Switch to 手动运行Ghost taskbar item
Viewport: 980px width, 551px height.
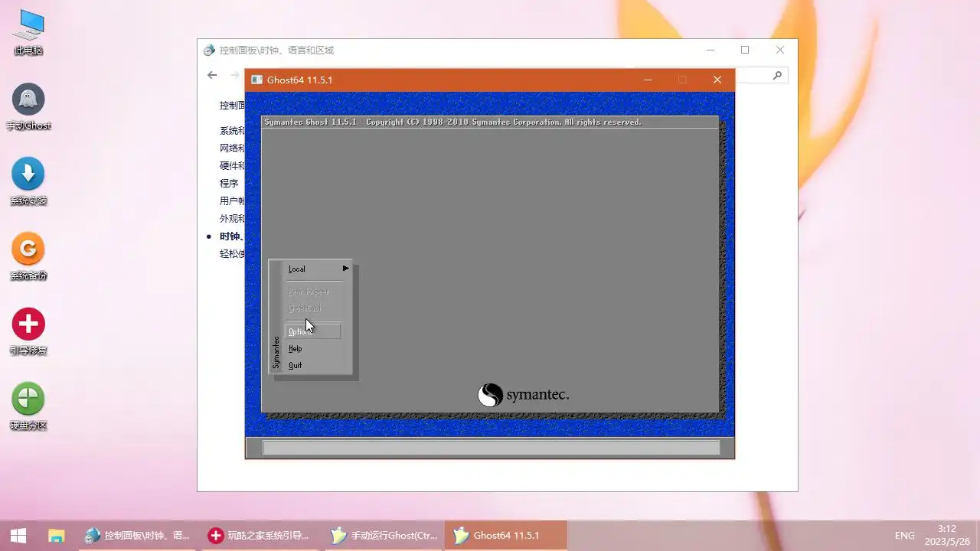[x=383, y=536]
